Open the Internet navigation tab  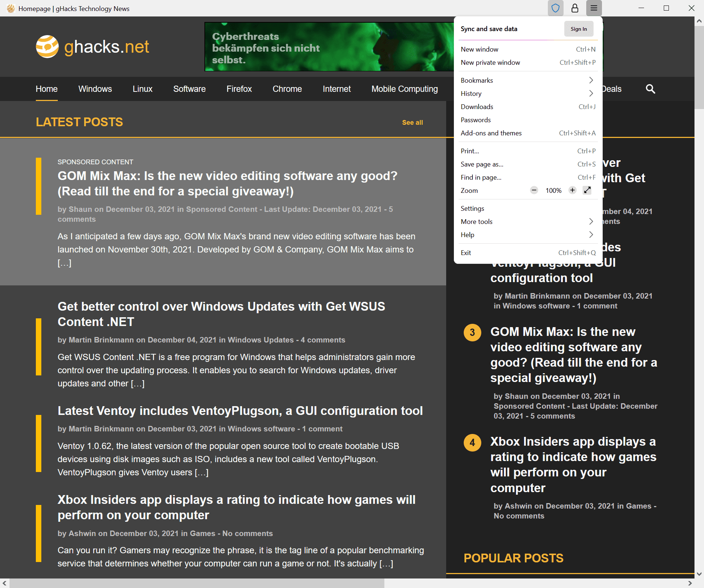(336, 89)
